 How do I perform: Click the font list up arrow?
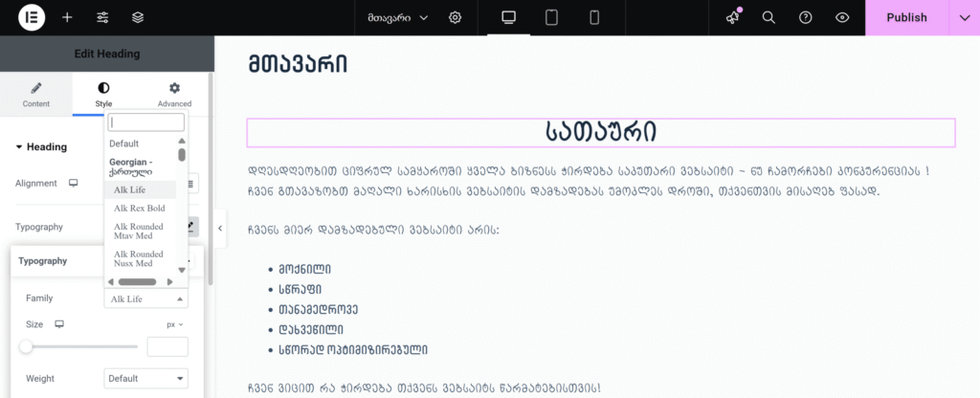click(182, 142)
